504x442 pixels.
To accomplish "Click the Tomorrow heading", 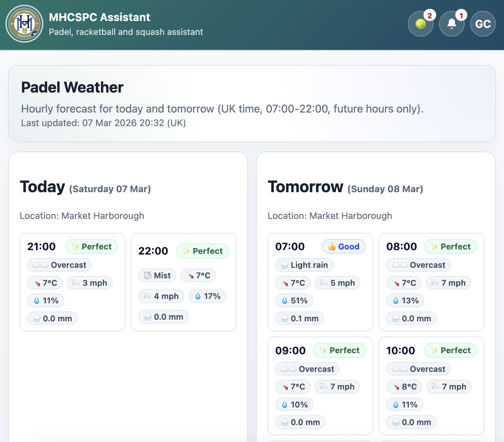I will (x=305, y=187).
